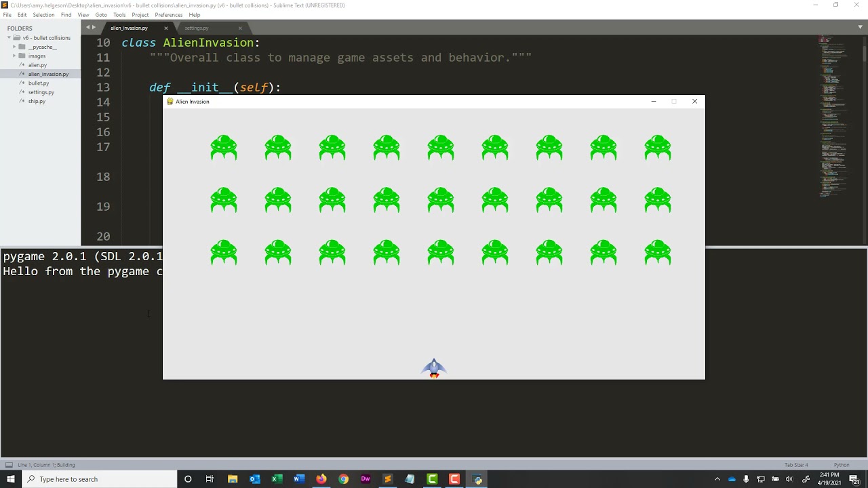The image size is (868, 488).
Task: Open Chrome from the taskbar
Action: [x=344, y=479]
